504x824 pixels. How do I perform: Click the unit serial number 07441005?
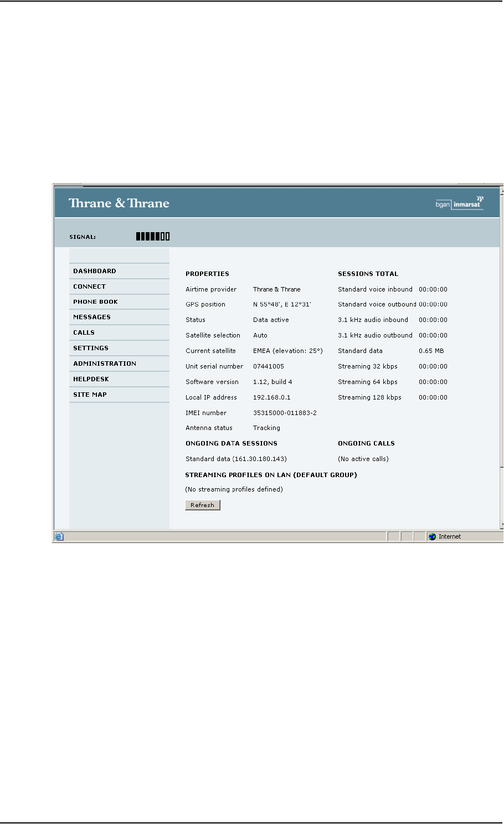point(269,366)
